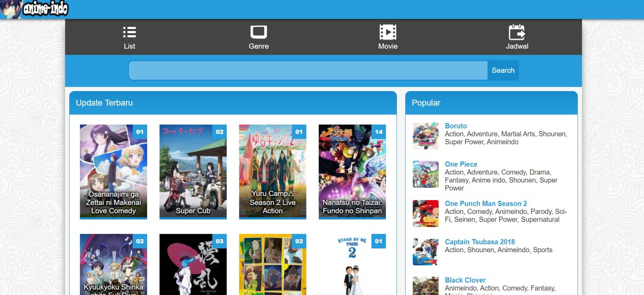Click episode badge 01 on Osananajimi poster
The height and width of the screenshot is (295, 644).
(x=140, y=132)
